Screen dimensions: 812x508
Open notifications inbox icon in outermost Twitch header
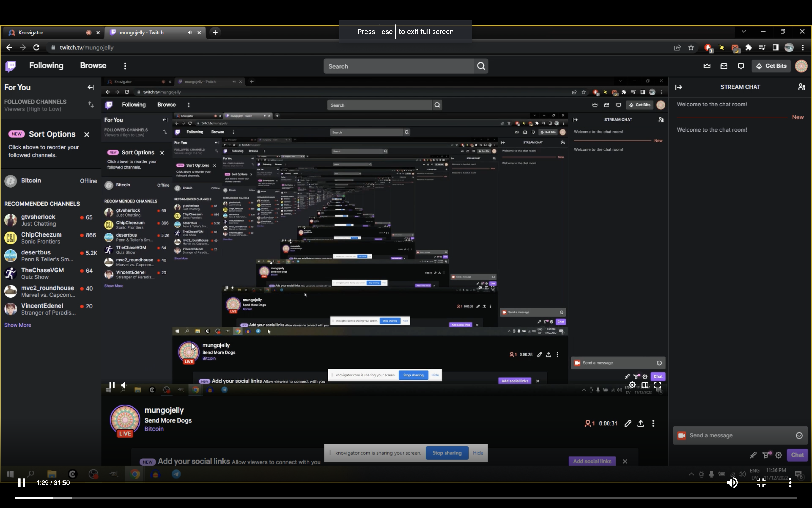click(x=724, y=66)
